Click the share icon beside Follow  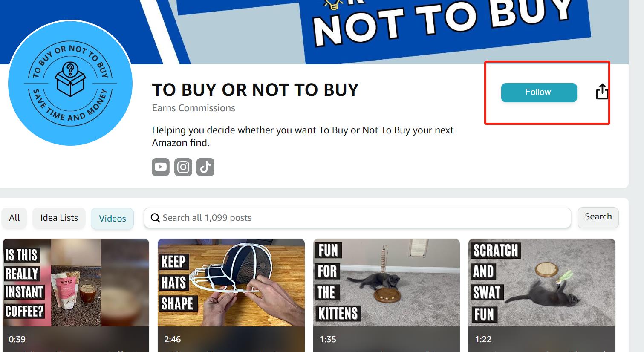pos(602,92)
